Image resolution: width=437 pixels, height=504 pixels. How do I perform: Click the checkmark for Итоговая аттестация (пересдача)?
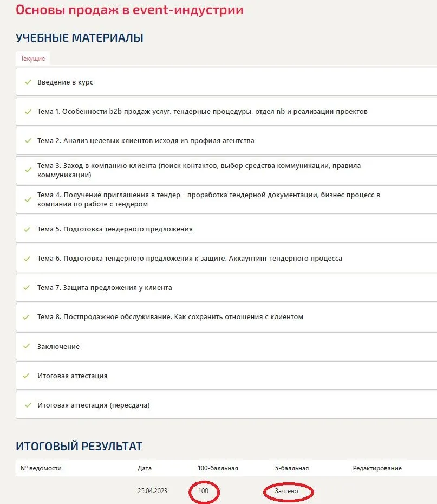tap(28, 405)
